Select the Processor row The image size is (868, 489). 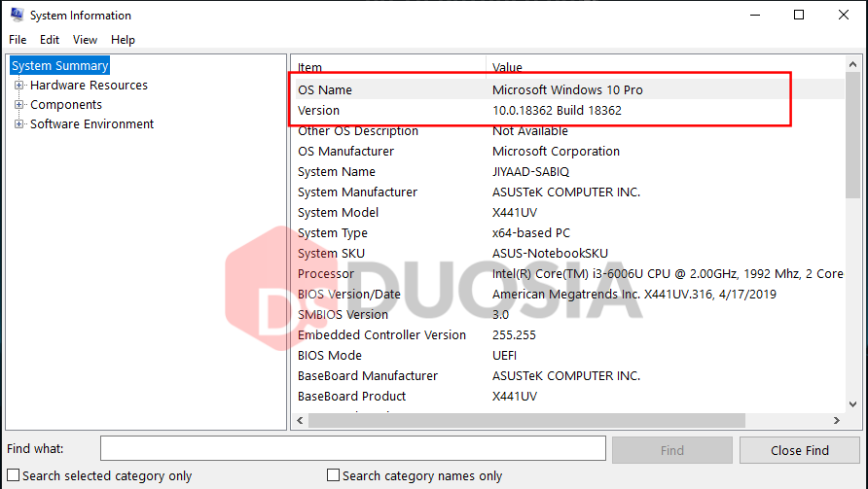point(568,274)
